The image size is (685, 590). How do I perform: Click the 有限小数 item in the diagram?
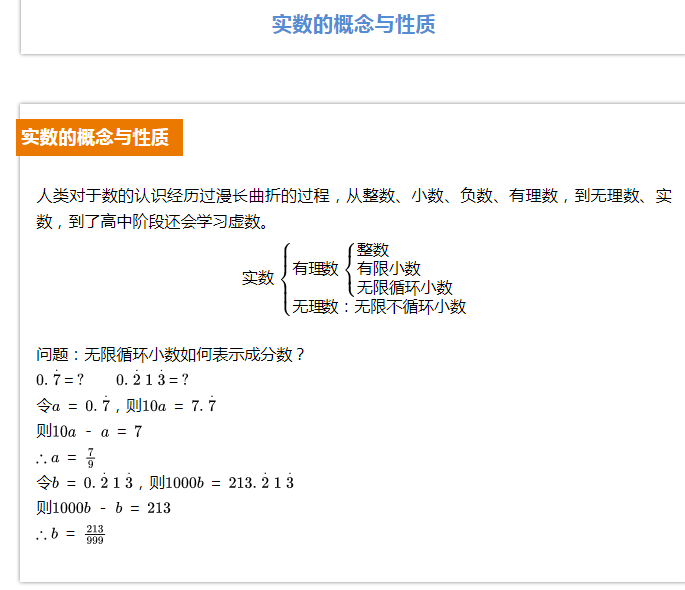pos(388,268)
